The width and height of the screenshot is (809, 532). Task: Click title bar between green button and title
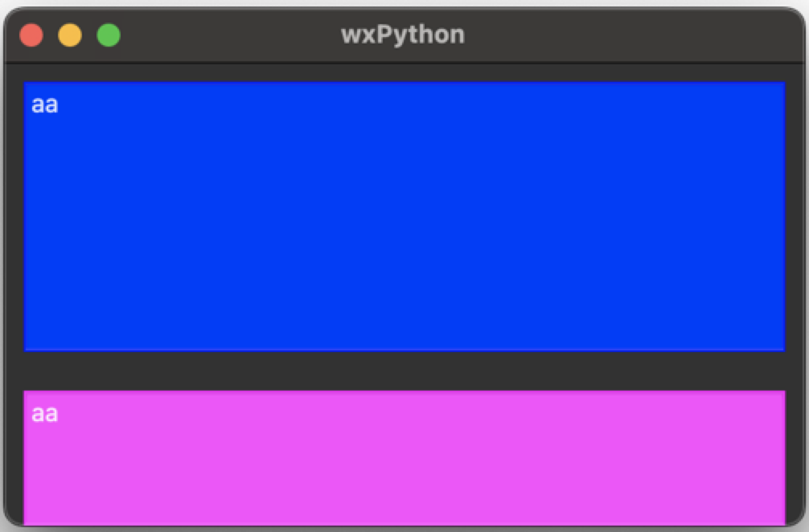click(230, 35)
